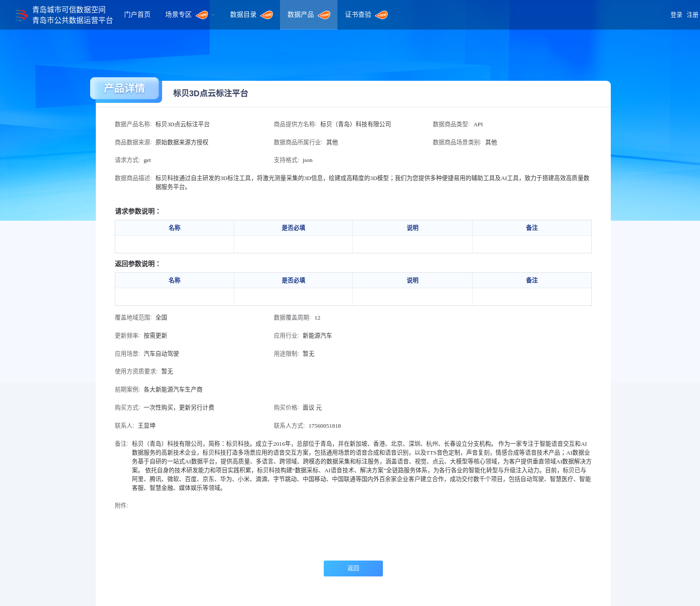Click the data coverage period value 12
The width and height of the screenshot is (700, 606).
coord(318,318)
